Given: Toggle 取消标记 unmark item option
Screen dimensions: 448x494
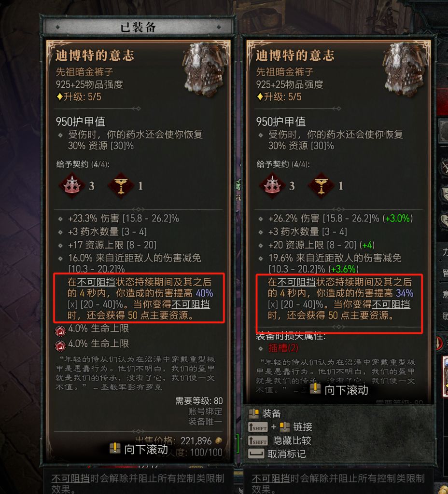Looking at the screenshot, I should [277, 454].
